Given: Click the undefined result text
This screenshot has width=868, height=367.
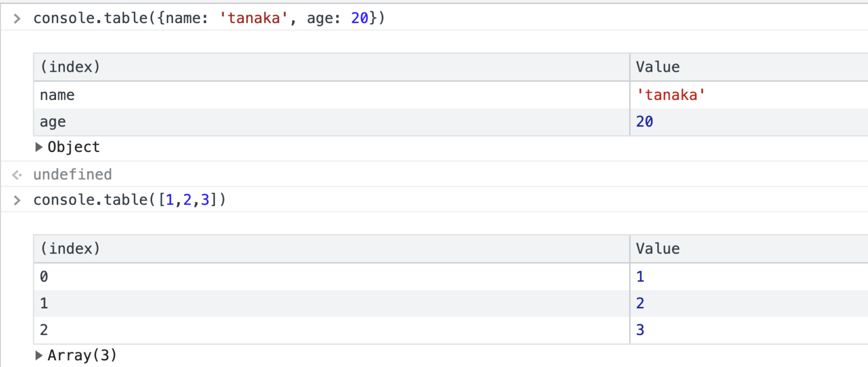Looking at the screenshot, I should coord(73,174).
